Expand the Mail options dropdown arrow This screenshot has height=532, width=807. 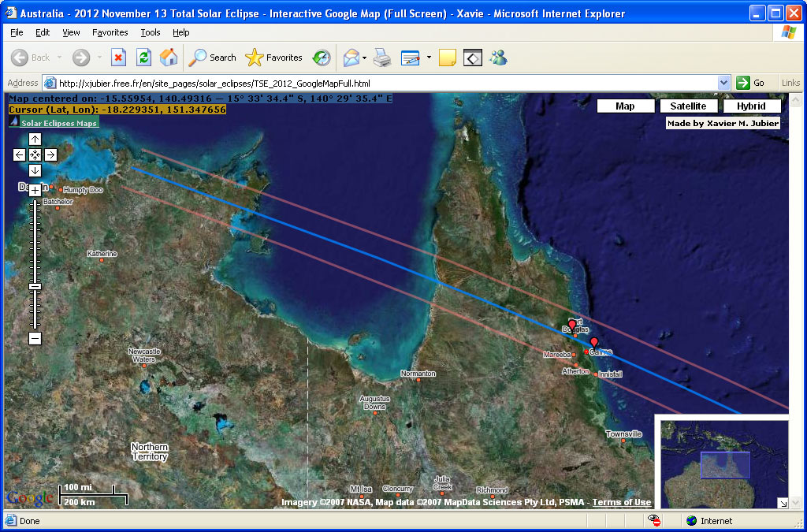(364, 58)
